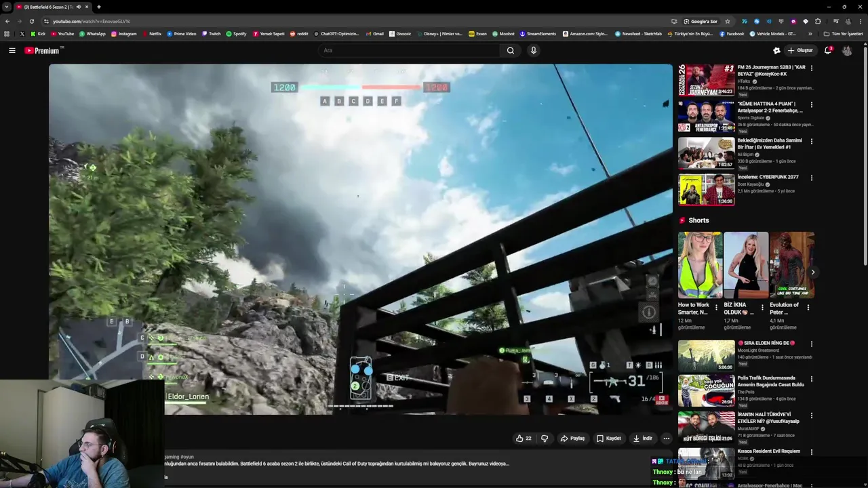Open the Twitch bookmark

(211, 33)
